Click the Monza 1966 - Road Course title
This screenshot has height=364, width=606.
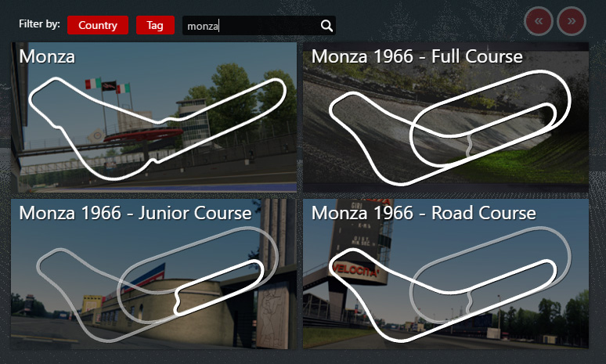[424, 213]
